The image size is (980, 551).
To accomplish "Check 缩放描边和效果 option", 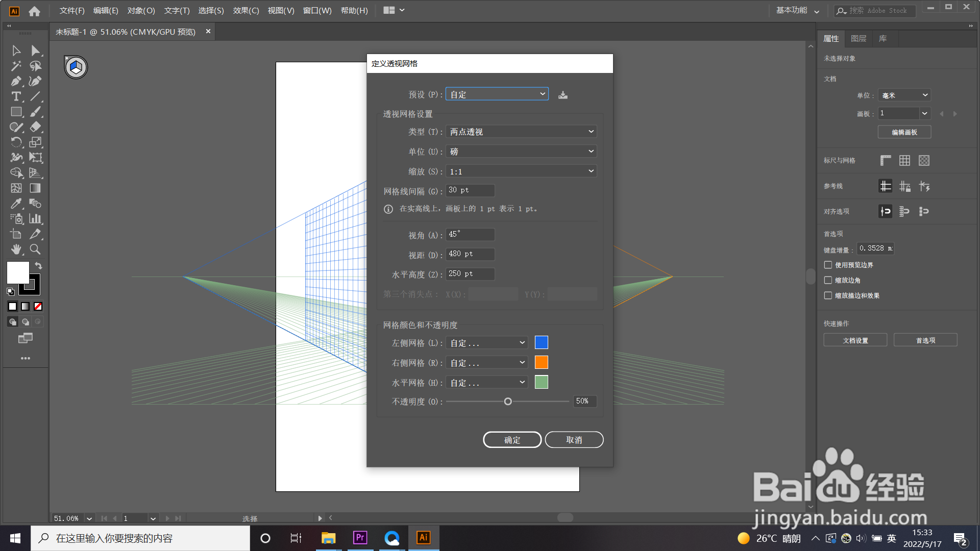I will [x=828, y=295].
